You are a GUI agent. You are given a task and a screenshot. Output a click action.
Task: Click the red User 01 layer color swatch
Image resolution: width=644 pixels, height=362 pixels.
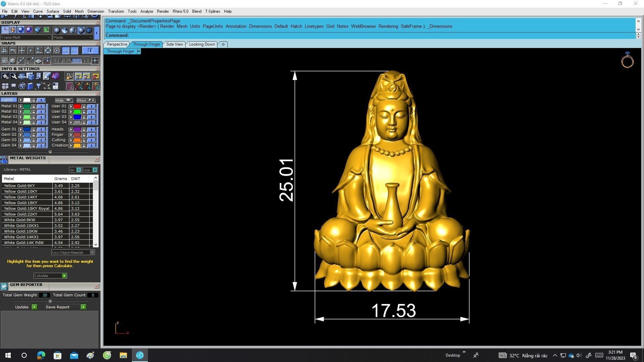tap(77, 106)
